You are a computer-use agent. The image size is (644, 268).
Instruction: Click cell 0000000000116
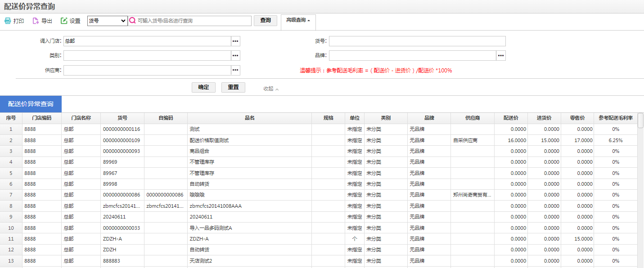pos(122,130)
